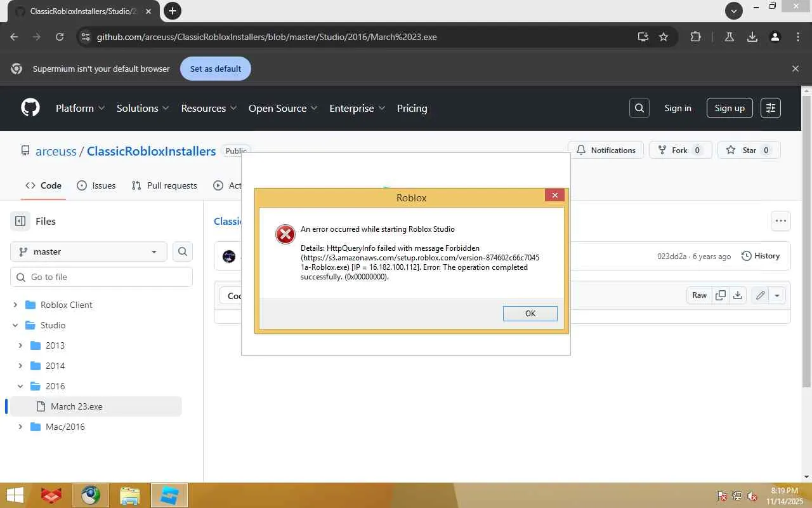Open the browser extensions puzzle icon
Viewport: 812px width, 508px height.
695,37
